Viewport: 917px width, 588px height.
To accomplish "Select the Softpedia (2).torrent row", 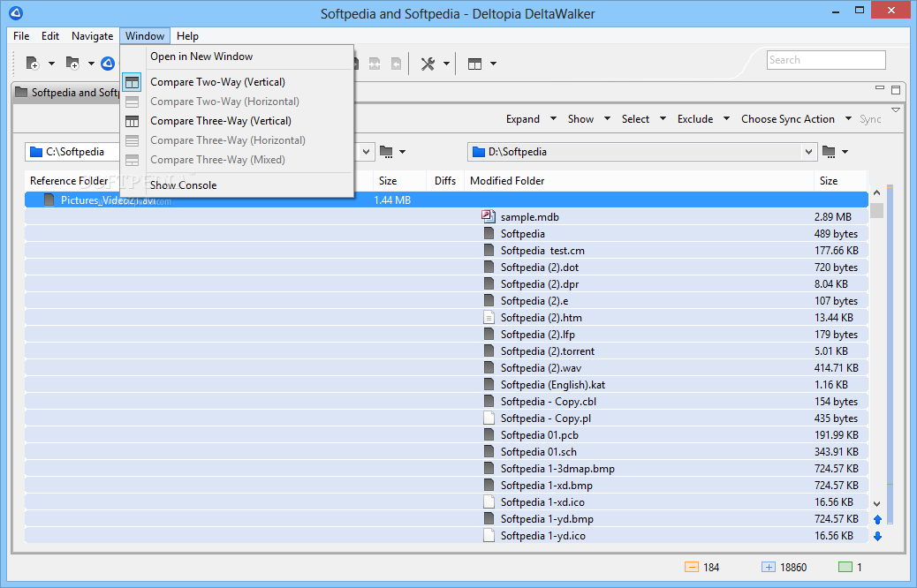I will click(x=446, y=351).
